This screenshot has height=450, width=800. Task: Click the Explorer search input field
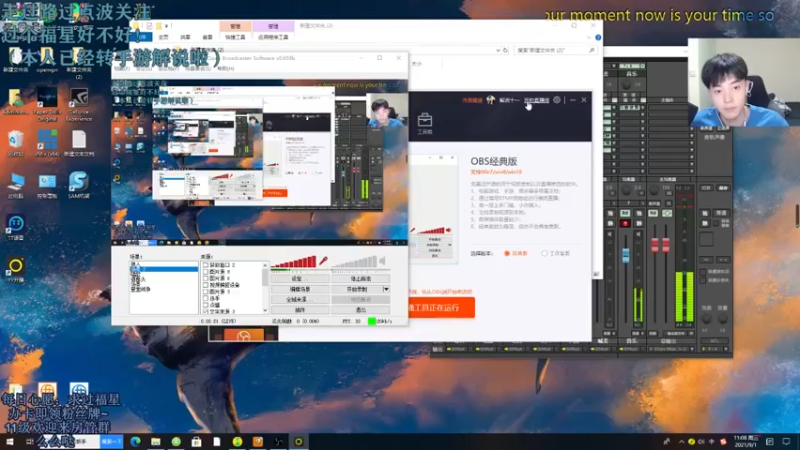coord(554,50)
